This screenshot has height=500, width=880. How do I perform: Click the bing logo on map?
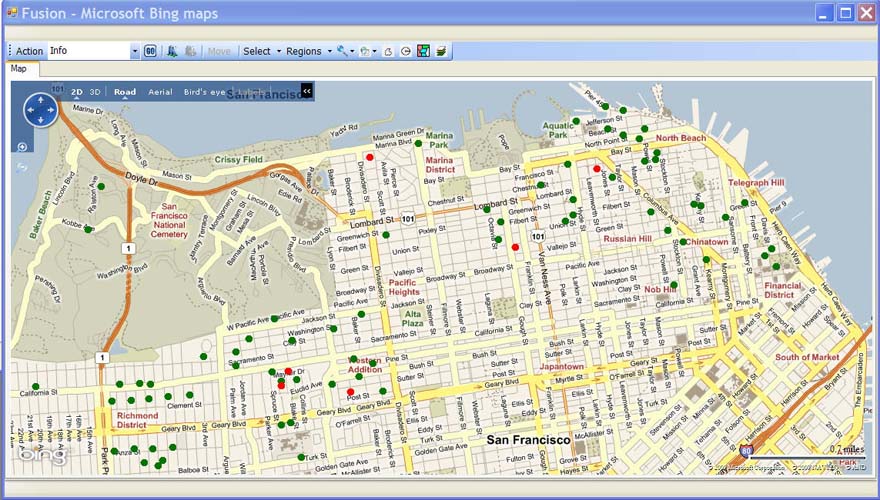pos(42,455)
